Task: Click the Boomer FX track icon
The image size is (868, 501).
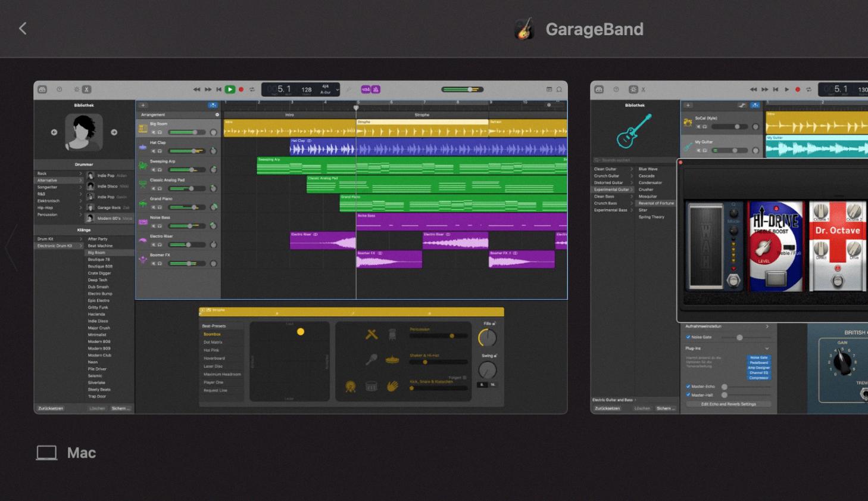Action: click(x=143, y=259)
